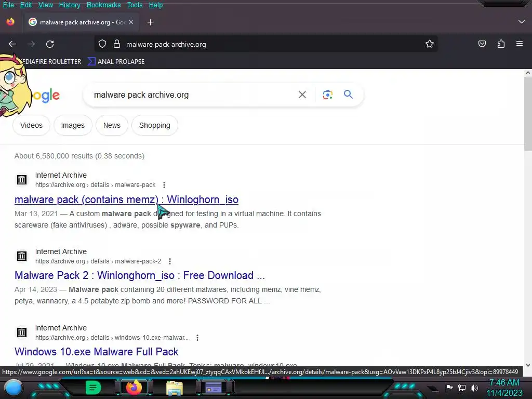Image resolution: width=532 pixels, height=399 pixels.
Task: Open options dots for malware-pack-2 result
Action: 170,261
